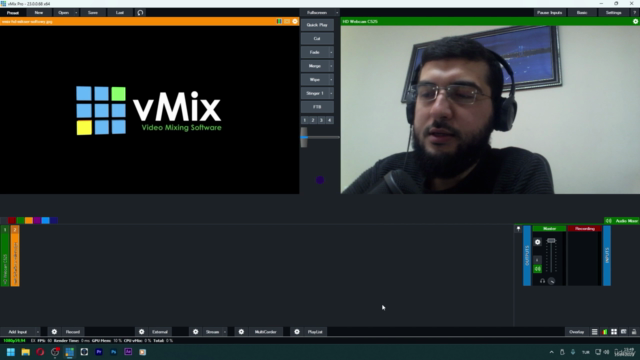
Task: Click Save preset menu button
Action: 93,13
